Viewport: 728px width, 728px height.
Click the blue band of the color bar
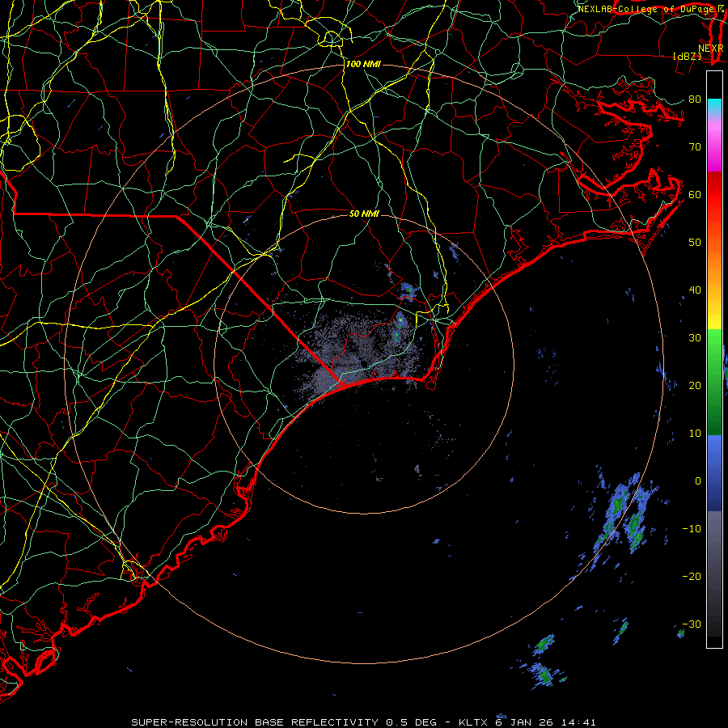tap(714, 473)
